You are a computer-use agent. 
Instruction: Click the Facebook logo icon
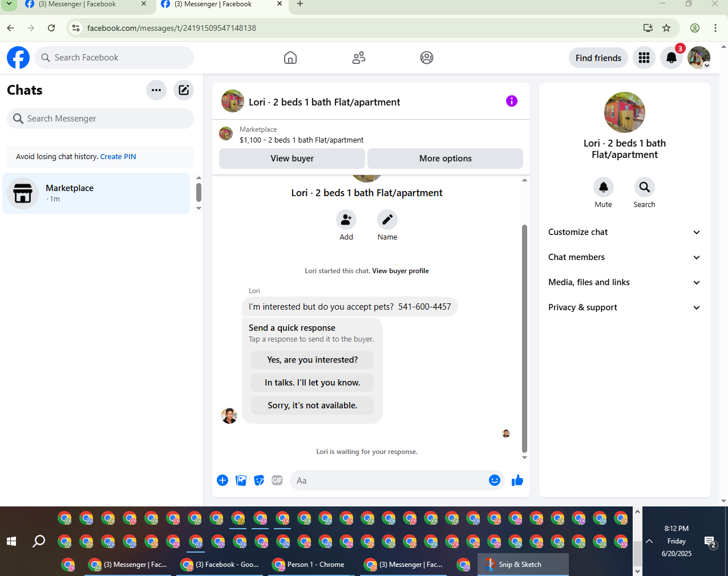[18, 58]
